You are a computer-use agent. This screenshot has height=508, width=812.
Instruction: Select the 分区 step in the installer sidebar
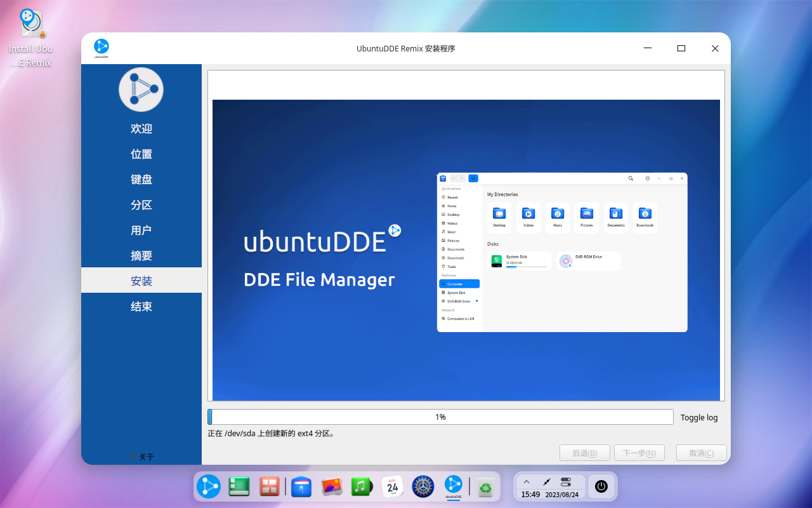click(141, 204)
